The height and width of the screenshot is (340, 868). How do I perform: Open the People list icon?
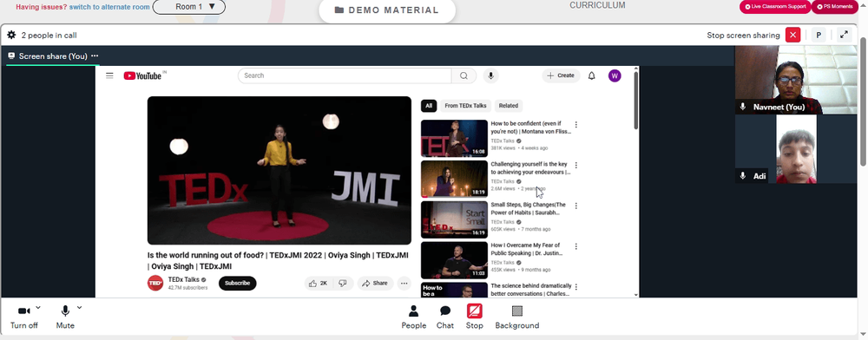[x=413, y=311]
